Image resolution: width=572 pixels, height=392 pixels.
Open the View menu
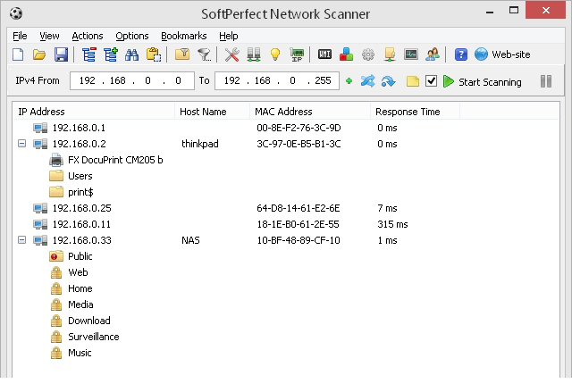(49, 36)
